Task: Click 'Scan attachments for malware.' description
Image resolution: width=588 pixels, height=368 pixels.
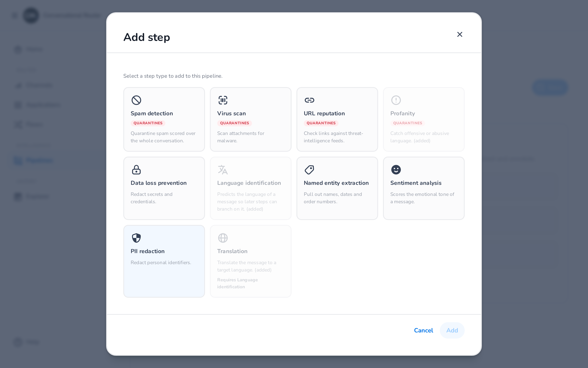Action: pos(241,137)
